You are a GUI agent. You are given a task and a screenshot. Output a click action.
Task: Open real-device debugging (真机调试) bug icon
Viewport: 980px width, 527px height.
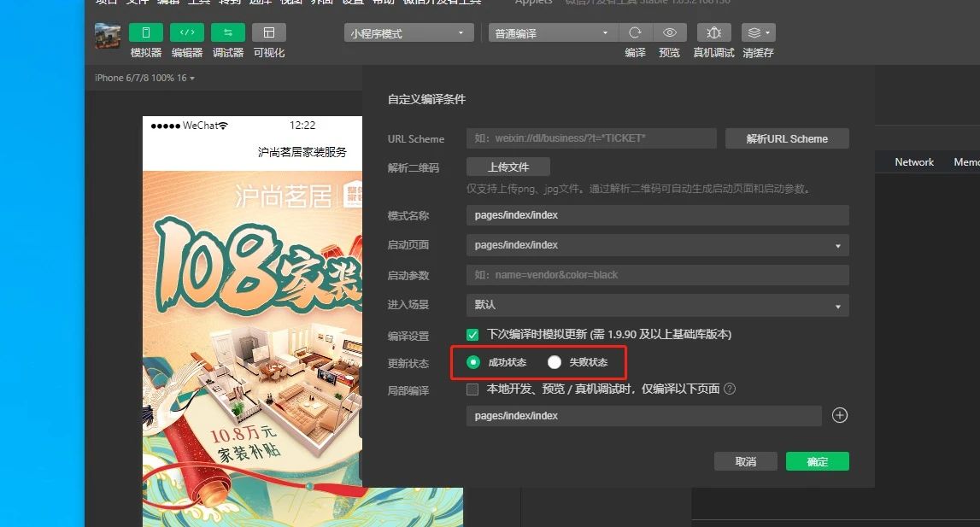coord(713,32)
